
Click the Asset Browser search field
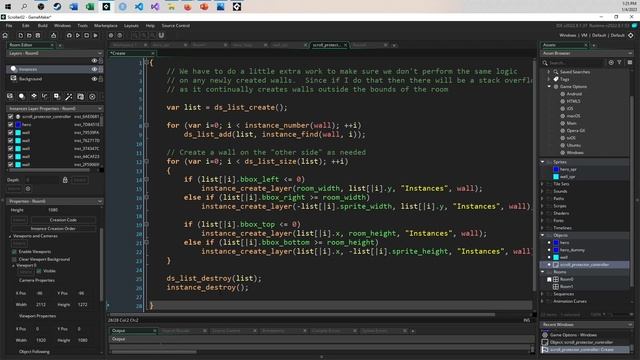[575, 62]
